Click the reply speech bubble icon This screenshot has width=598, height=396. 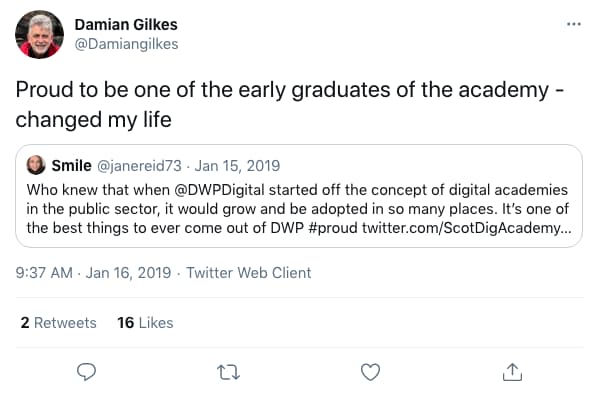coord(86,372)
